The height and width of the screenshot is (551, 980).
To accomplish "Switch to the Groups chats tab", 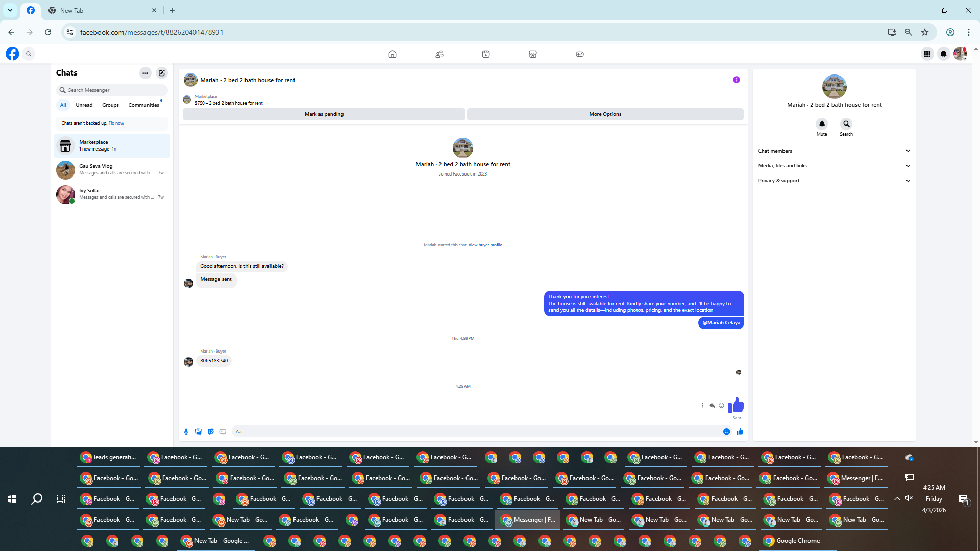I will pyautogui.click(x=110, y=105).
